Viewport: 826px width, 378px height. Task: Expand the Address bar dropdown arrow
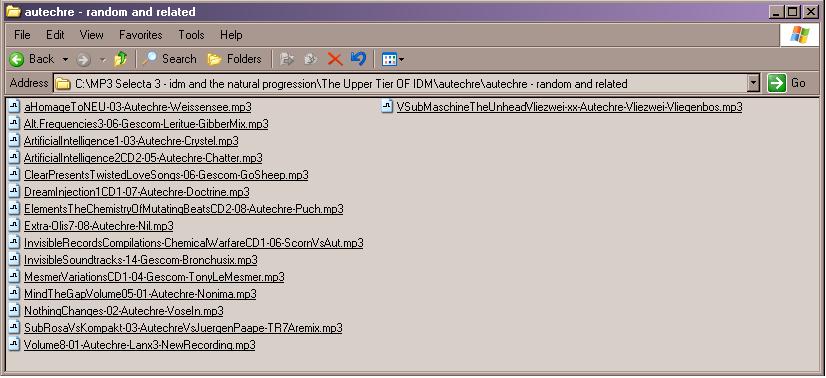point(753,83)
